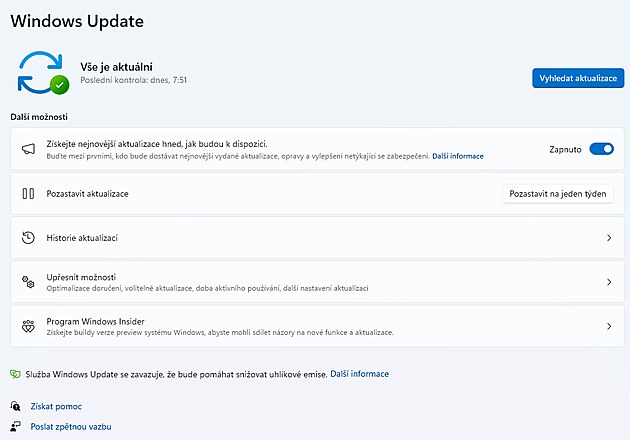The width and height of the screenshot is (630, 440).
Task: Click Pozastavit na jeden týden button
Action: pyautogui.click(x=557, y=194)
